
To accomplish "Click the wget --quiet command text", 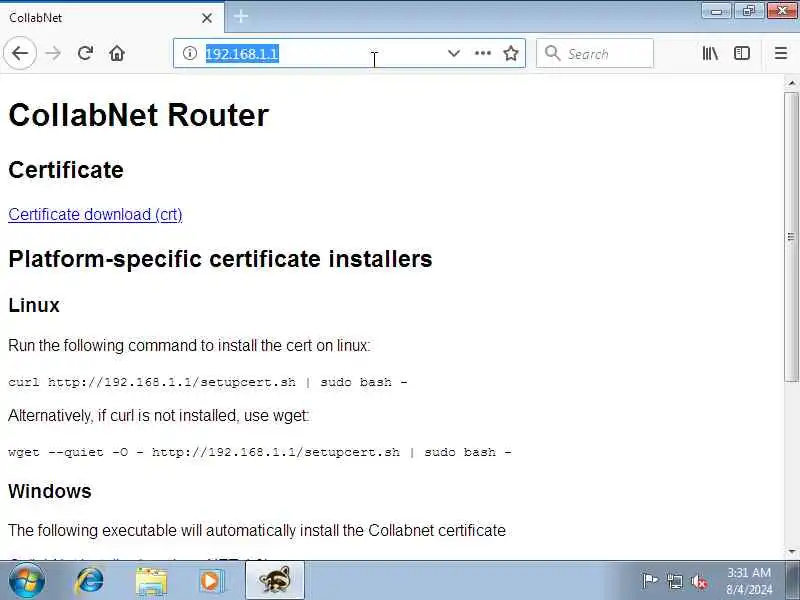I will click(260, 452).
